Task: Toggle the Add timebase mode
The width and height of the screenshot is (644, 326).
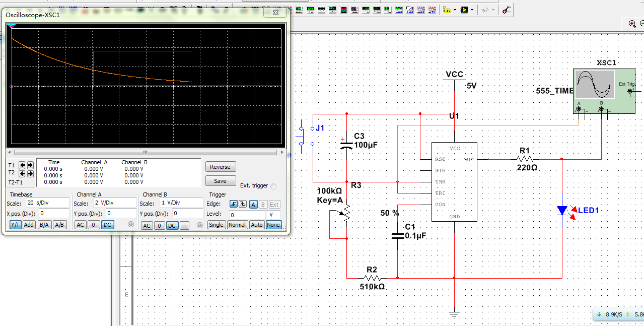Action: (x=29, y=225)
